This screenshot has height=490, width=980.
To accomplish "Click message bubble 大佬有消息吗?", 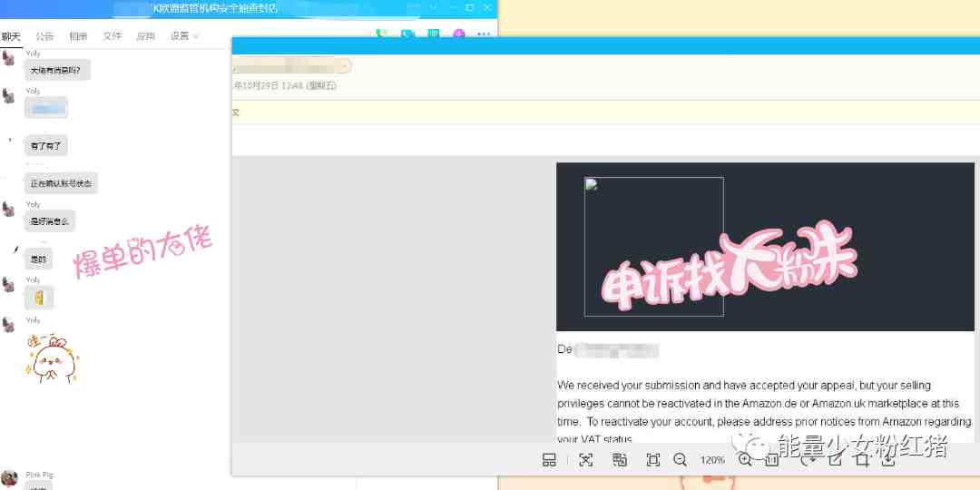I will click(57, 71).
